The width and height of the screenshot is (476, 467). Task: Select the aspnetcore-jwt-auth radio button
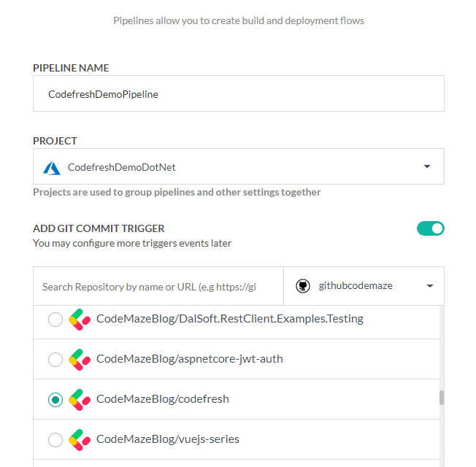pos(55,360)
